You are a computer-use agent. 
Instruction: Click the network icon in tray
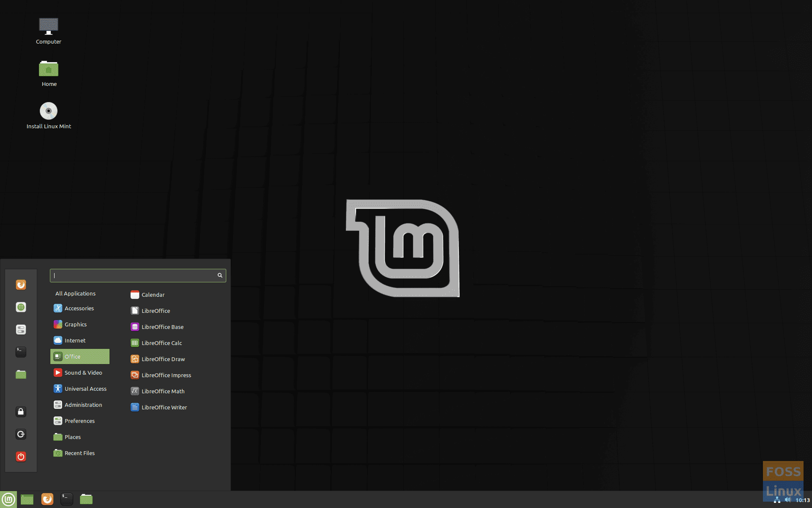pyautogui.click(x=777, y=500)
